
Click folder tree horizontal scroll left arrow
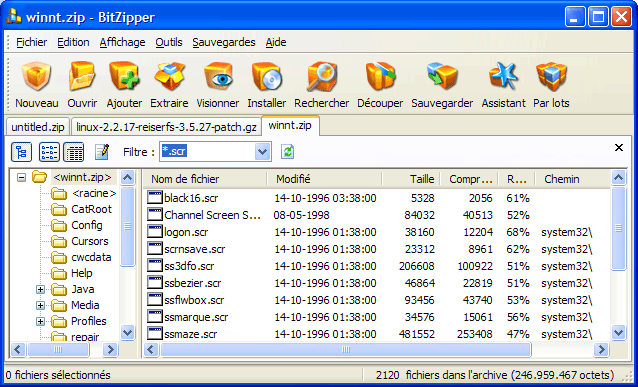(18, 350)
